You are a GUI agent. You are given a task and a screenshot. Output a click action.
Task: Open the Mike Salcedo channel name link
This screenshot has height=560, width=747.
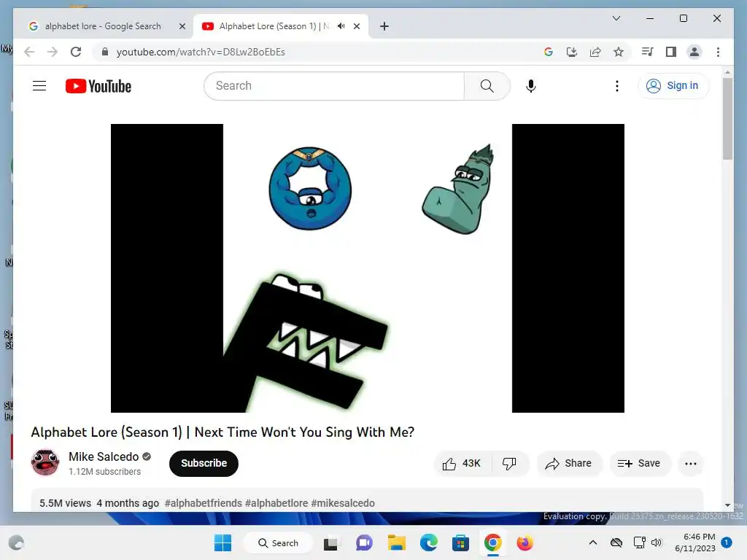[x=104, y=456]
